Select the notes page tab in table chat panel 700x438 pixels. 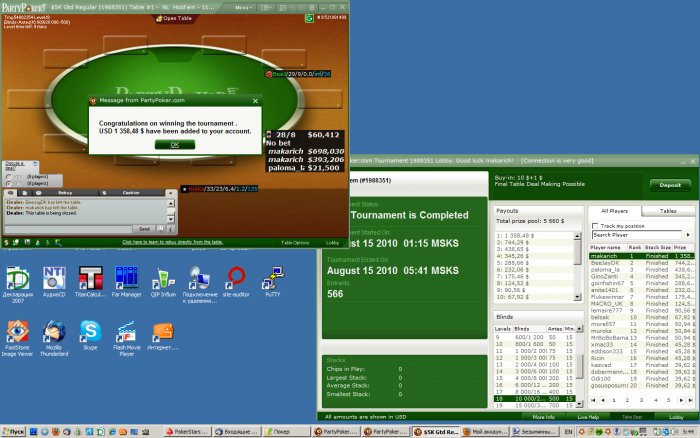[25, 193]
